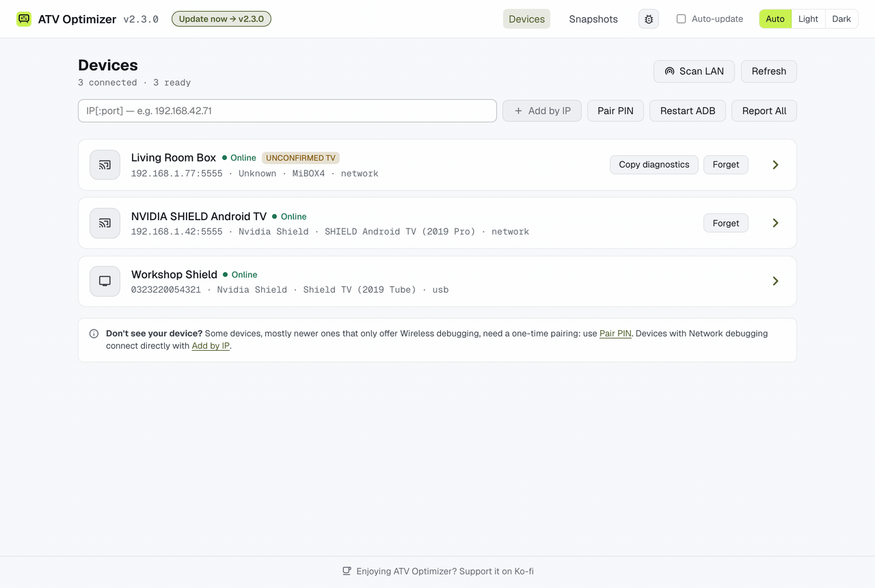
Task: Click the v2.3.0 version label
Action: click(141, 19)
